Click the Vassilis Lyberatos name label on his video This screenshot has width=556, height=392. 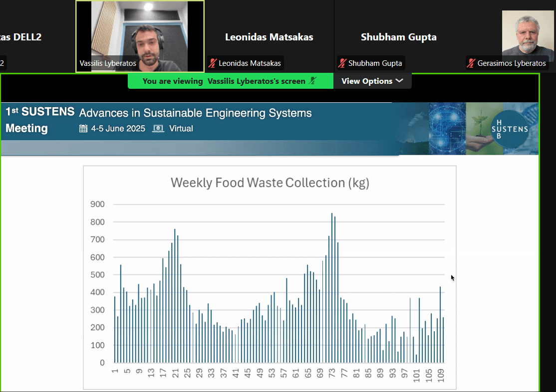point(108,63)
